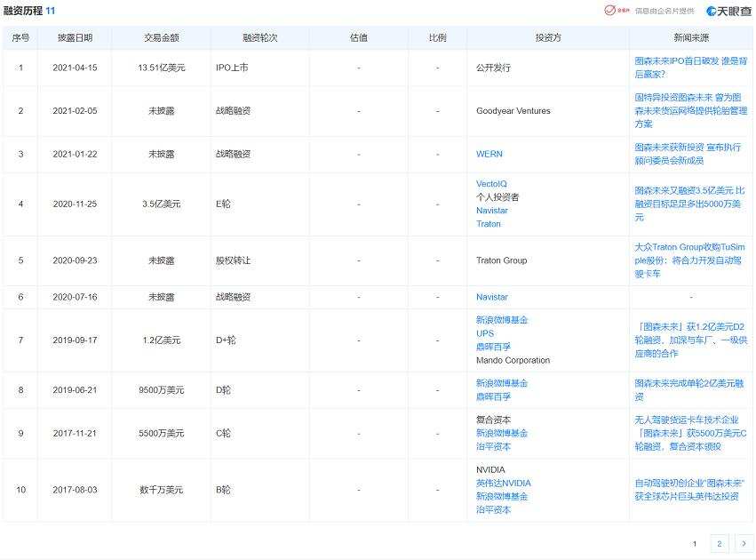Open news link about 3.5亿美元 financing

pos(689,204)
